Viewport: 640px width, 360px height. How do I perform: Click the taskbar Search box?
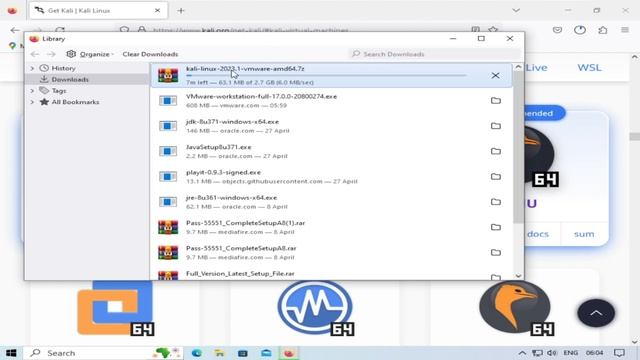coord(104,353)
